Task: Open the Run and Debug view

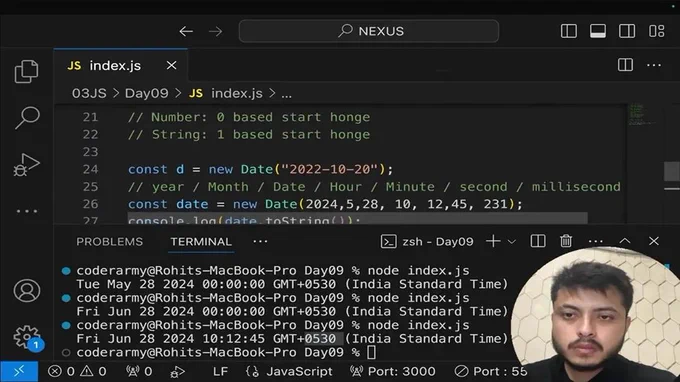Action: pos(26,164)
